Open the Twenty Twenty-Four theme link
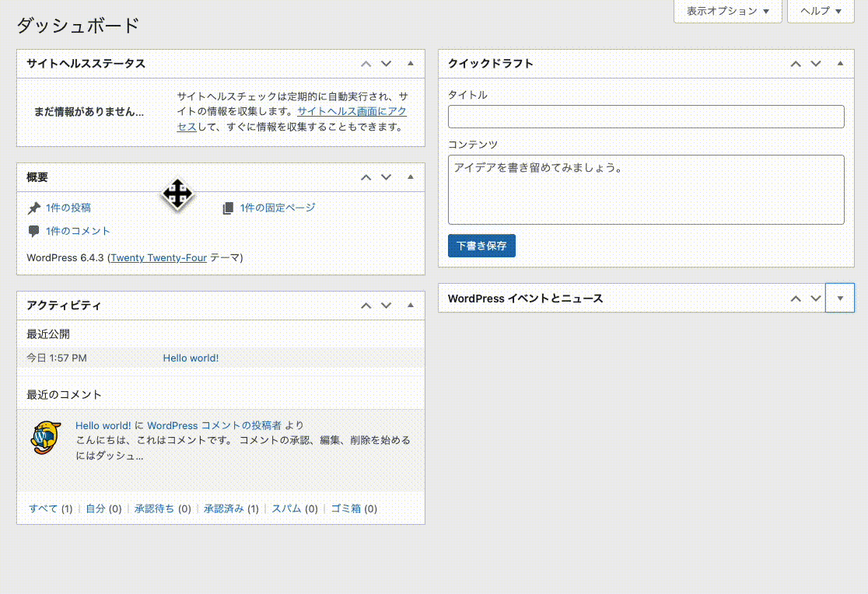The image size is (868, 594). click(x=159, y=257)
